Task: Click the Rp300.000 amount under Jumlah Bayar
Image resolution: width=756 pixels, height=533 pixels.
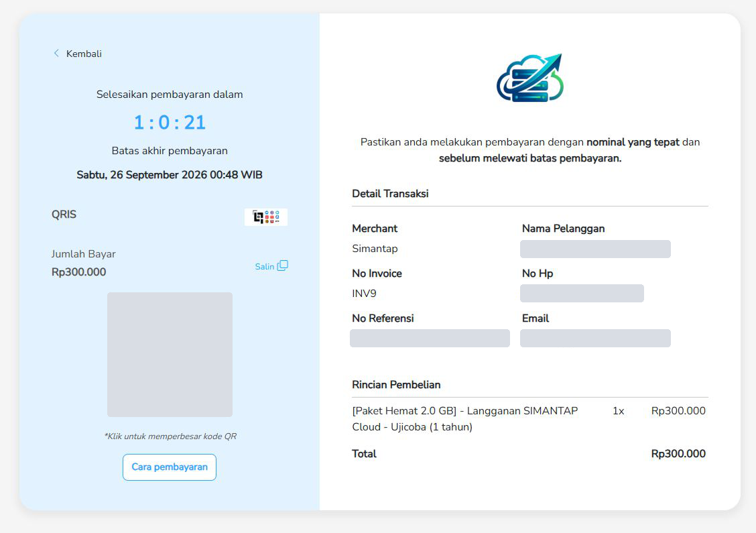Action: 78,272
